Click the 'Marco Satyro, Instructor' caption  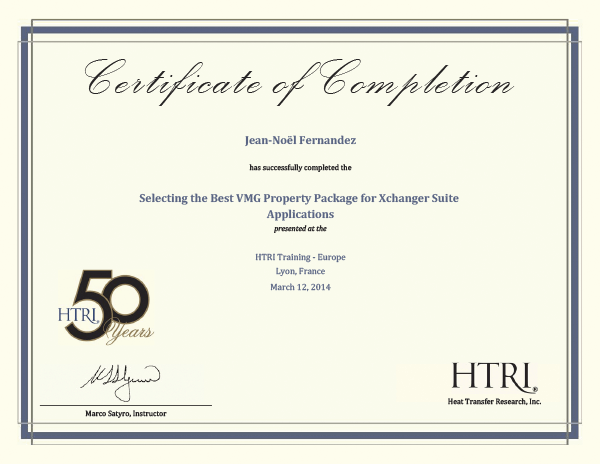[x=126, y=414]
